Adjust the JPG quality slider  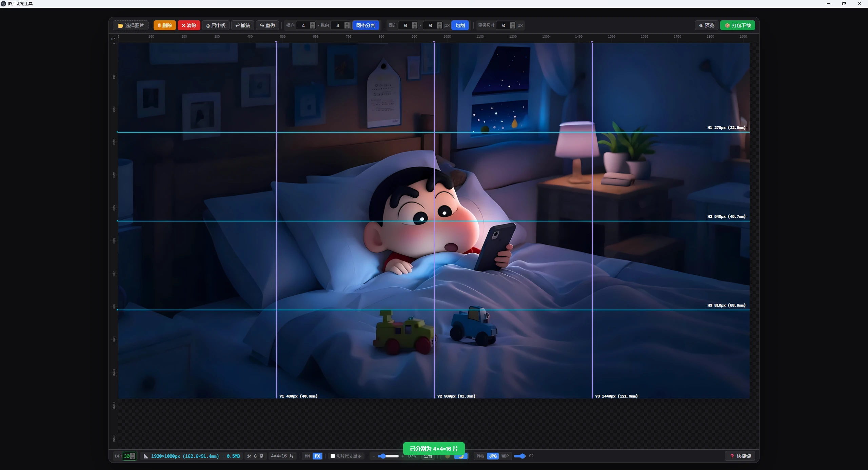point(520,456)
